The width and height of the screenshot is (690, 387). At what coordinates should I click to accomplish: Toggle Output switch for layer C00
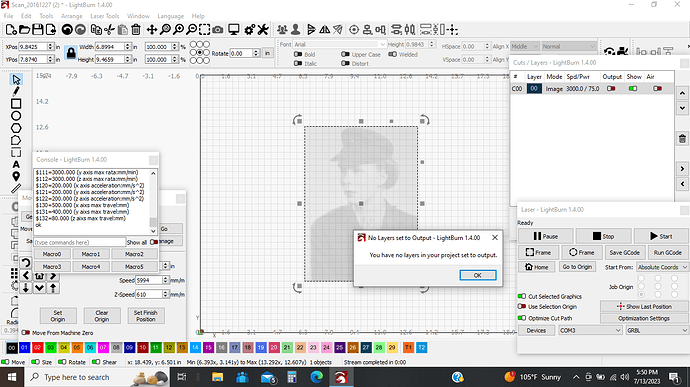[611, 88]
